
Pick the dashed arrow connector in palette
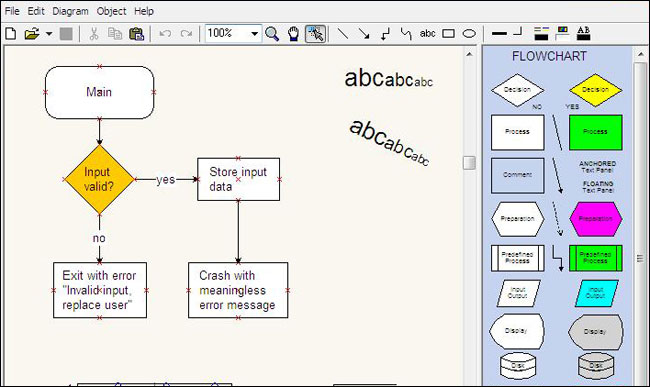click(558, 219)
